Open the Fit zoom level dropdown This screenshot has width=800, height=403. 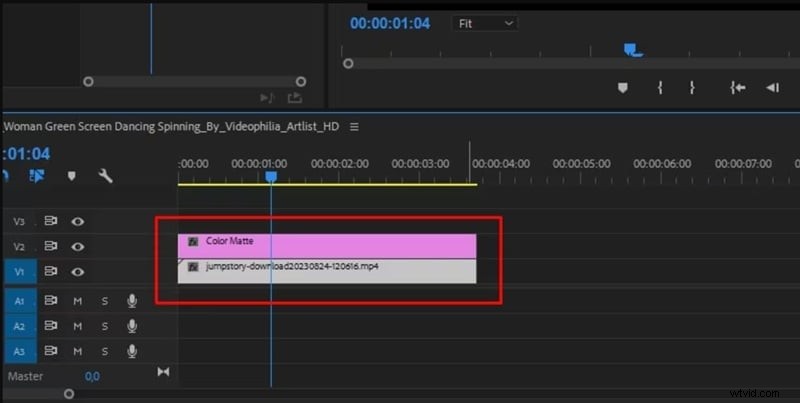(x=485, y=23)
